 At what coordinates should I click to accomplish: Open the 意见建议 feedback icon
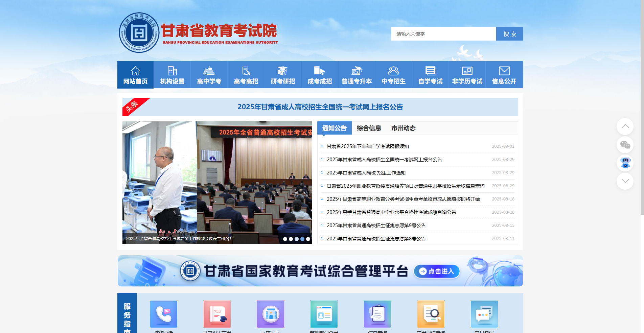484,314
